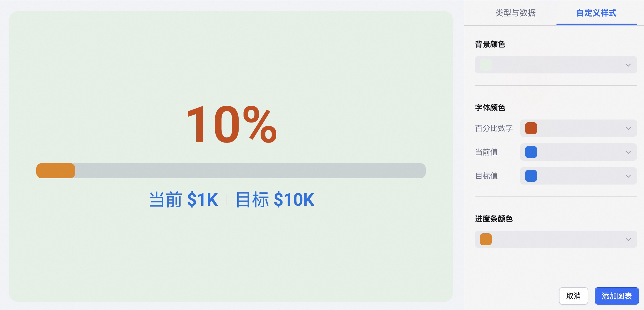Pick the light green 背景颜色 swatch

[486, 65]
